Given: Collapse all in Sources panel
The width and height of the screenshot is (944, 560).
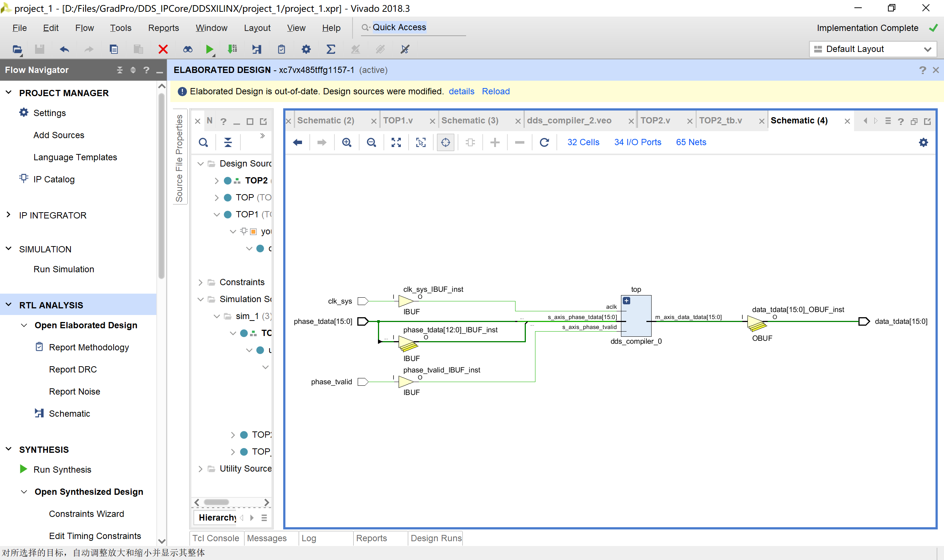Looking at the screenshot, I should 228,142.
